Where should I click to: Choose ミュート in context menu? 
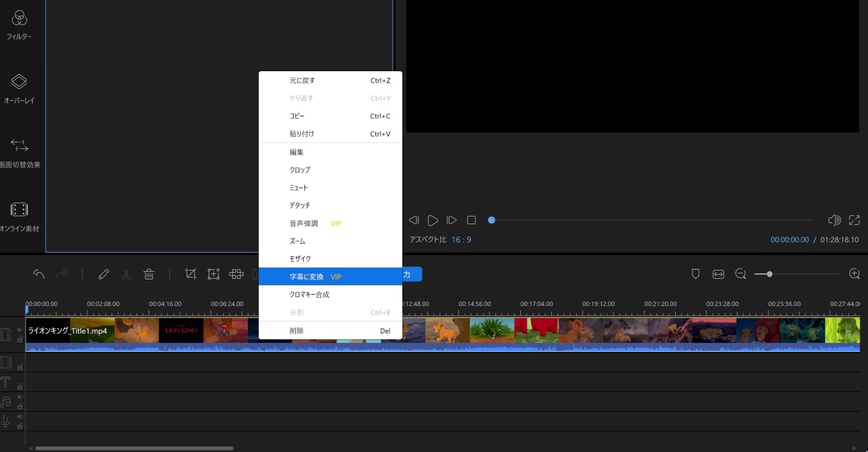click(x=330, y=188)
